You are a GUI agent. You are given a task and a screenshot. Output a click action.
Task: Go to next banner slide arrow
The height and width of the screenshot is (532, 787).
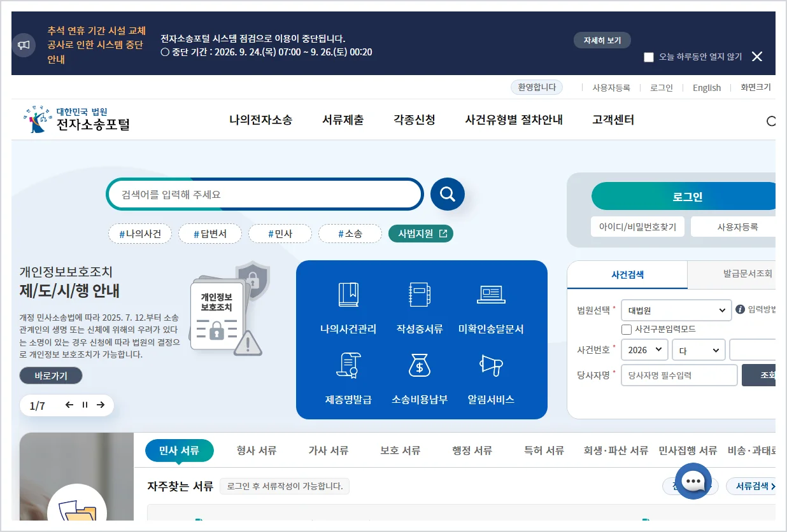coord(101,405)
